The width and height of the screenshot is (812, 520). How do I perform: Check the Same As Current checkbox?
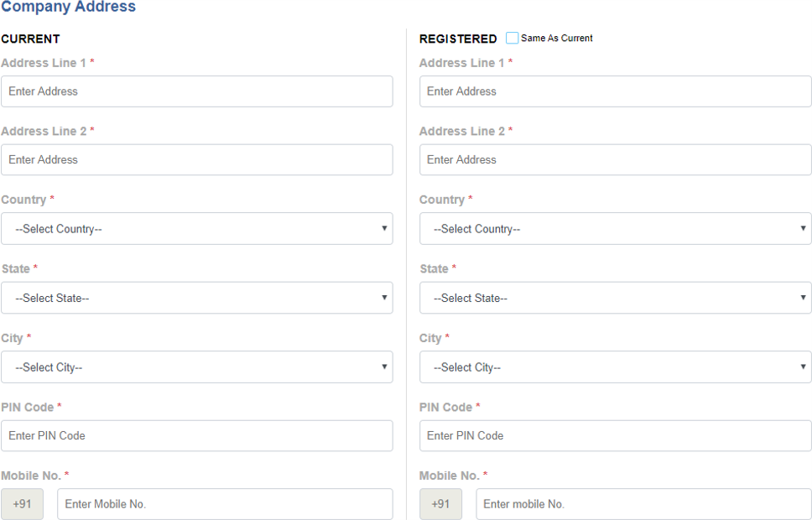pyautogui.click(x=513, y=39)
